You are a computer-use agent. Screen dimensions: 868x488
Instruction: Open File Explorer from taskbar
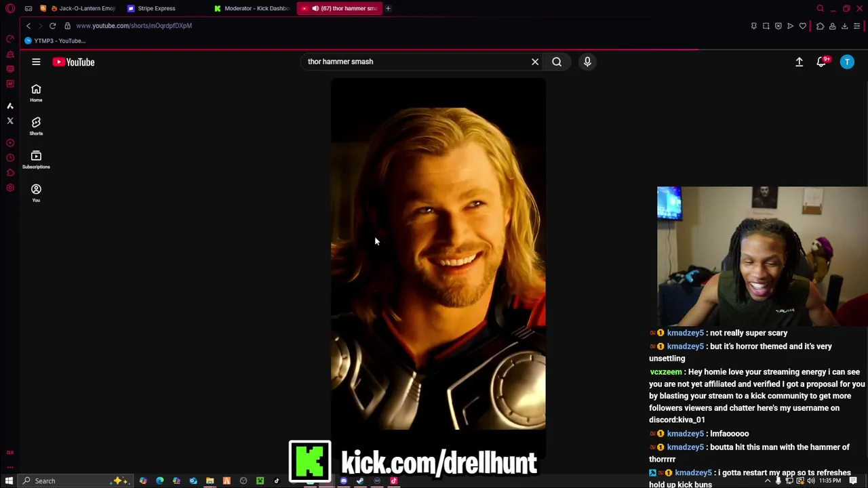(210, 481)
